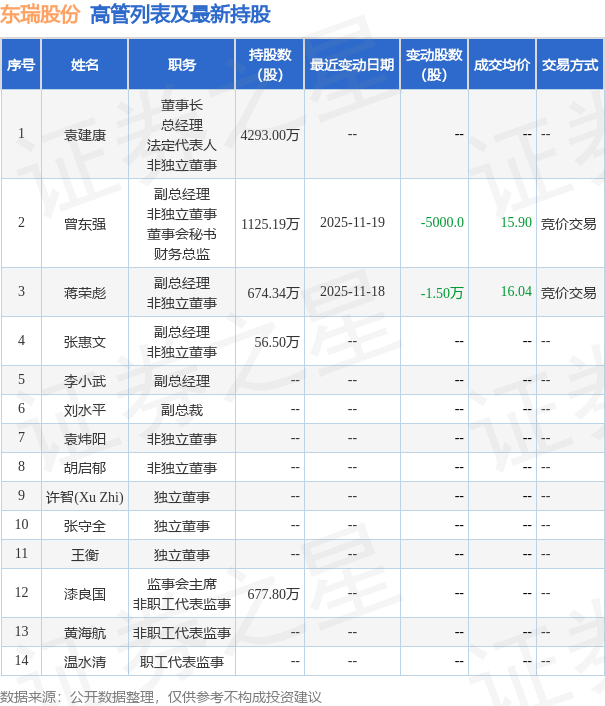Click the 财务总监 position text
The width and height of the screenshot is (605, 706).
coord(182,253)
